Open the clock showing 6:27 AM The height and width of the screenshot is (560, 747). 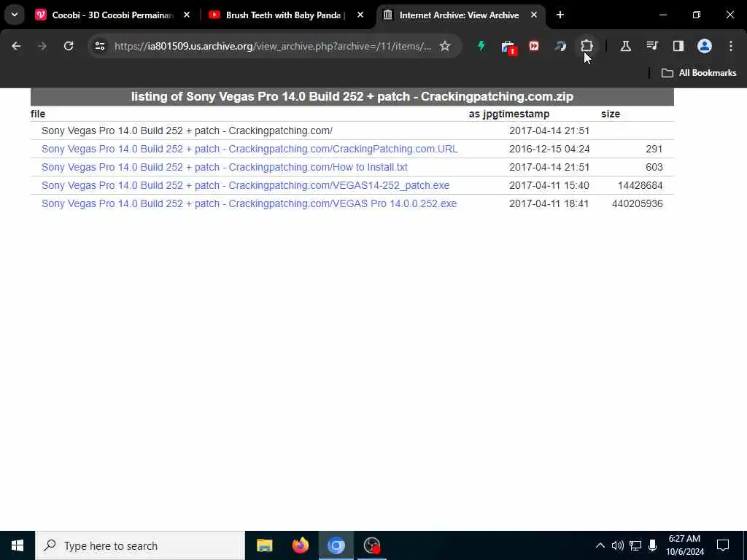coord(684,545)
